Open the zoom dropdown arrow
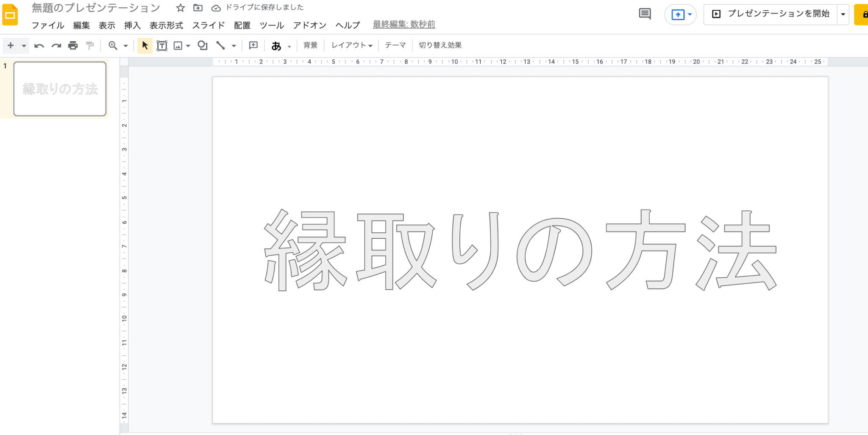 tap(125, 46)
